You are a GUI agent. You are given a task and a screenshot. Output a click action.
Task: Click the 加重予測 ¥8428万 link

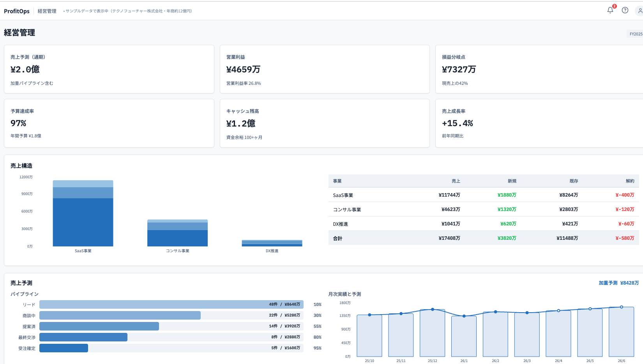pos(618,283)
